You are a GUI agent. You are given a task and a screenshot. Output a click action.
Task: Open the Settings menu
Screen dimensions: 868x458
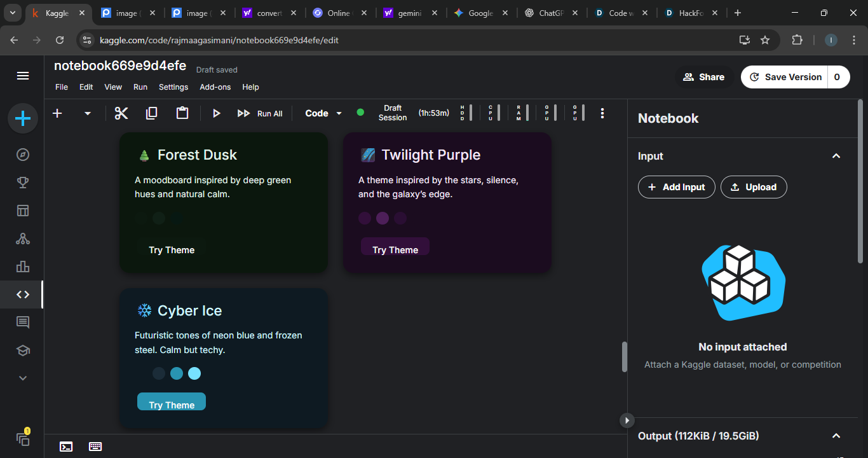point(173,87)
